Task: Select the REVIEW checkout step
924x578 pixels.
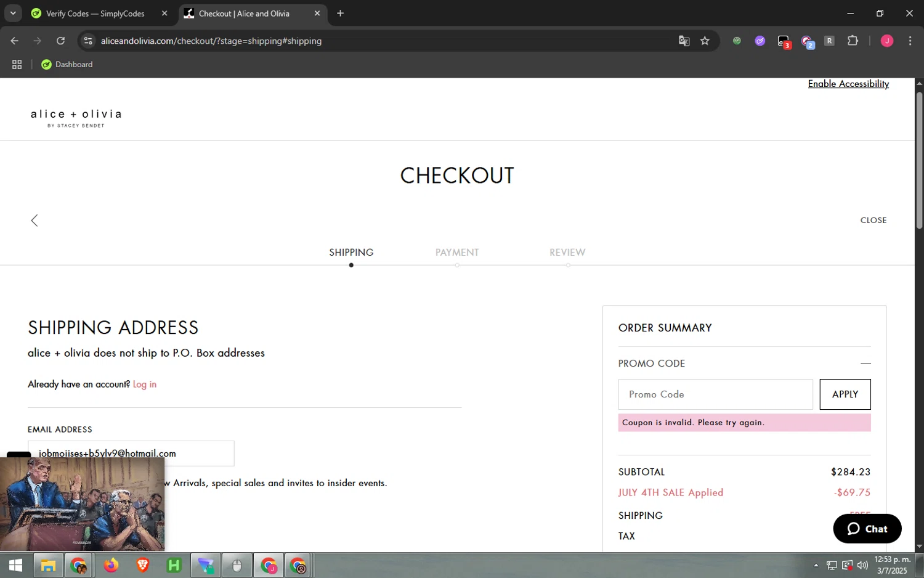Action: (x=567, y=253)
